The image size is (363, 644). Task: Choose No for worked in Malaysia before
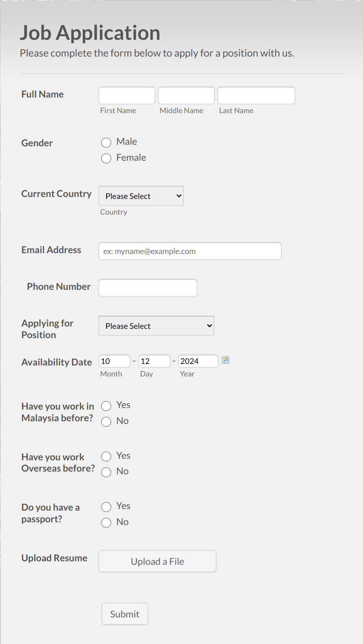[x=106, y=422]
